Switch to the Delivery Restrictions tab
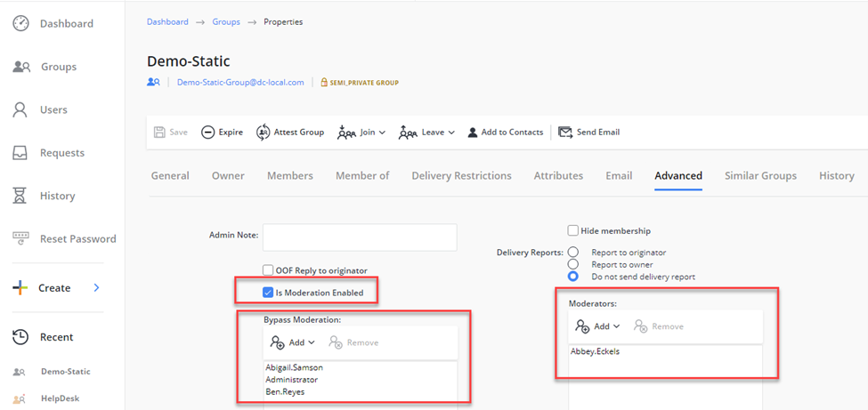The image size is (868, 410). pos(461,176)
